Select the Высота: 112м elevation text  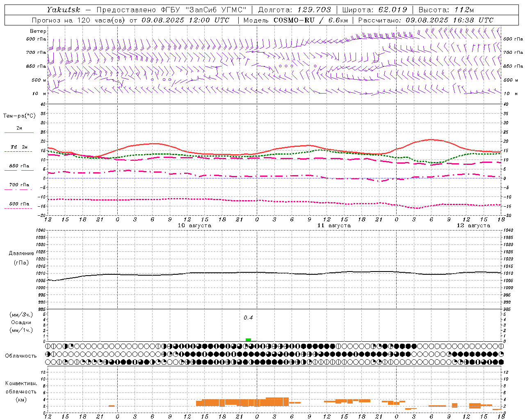(446, 10)
